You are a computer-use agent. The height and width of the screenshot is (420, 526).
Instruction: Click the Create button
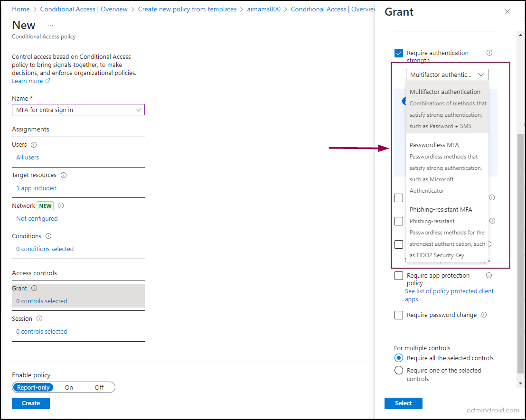(30, 403)
